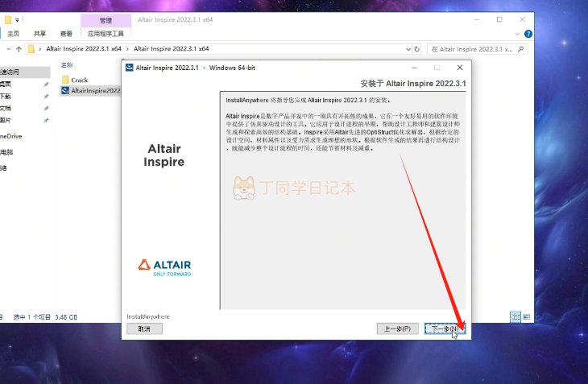The image size is (588, 384).
Task: Select the 管理 contextual tab in Explorer
Action: click(x=106, y=20)
